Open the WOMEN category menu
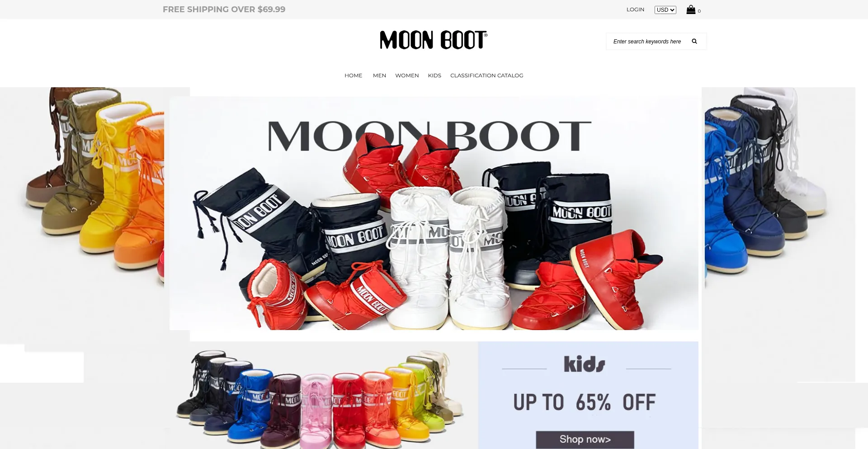The image size is (868, 449). click(407, 76)
